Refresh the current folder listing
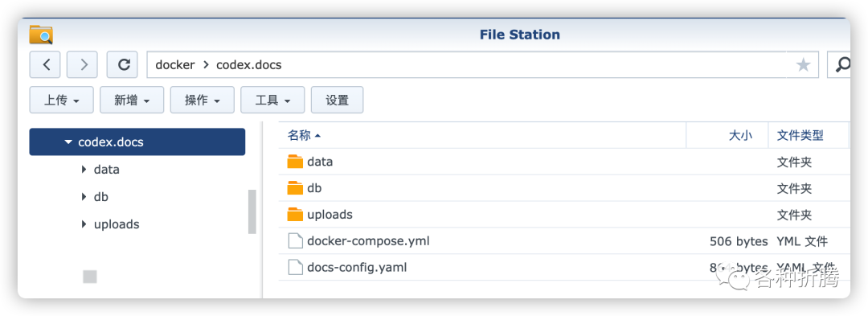 (122, 65)
